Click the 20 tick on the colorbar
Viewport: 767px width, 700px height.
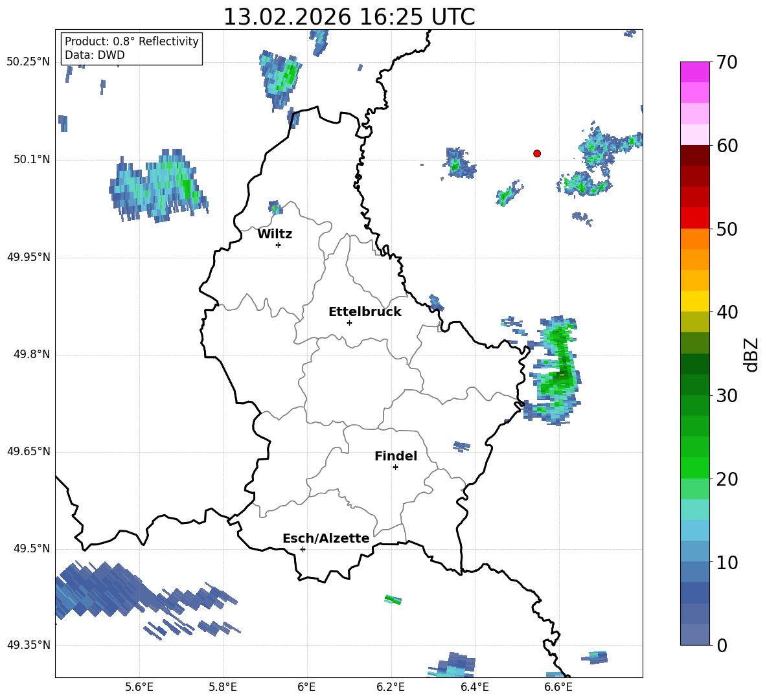coord(727,479)
